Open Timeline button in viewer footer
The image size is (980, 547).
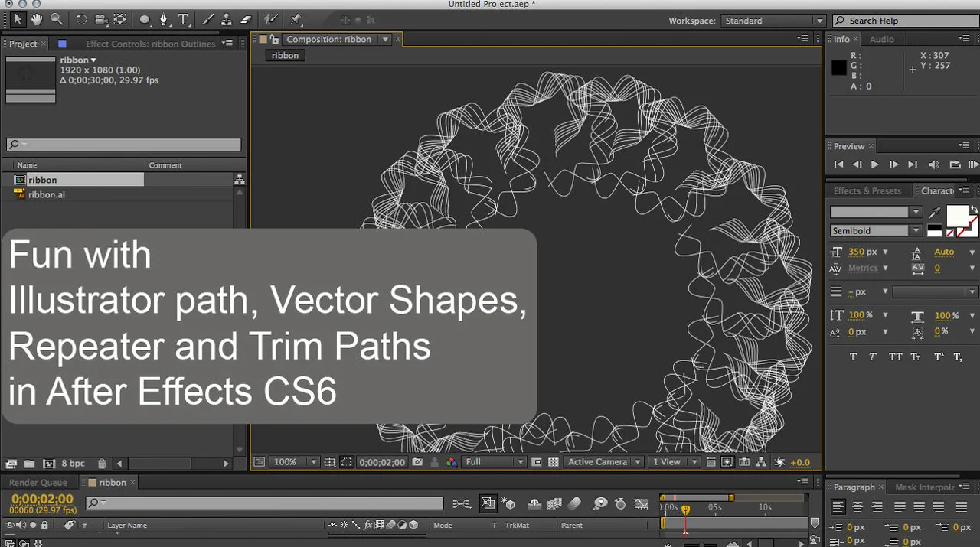(x=744, y=462)
